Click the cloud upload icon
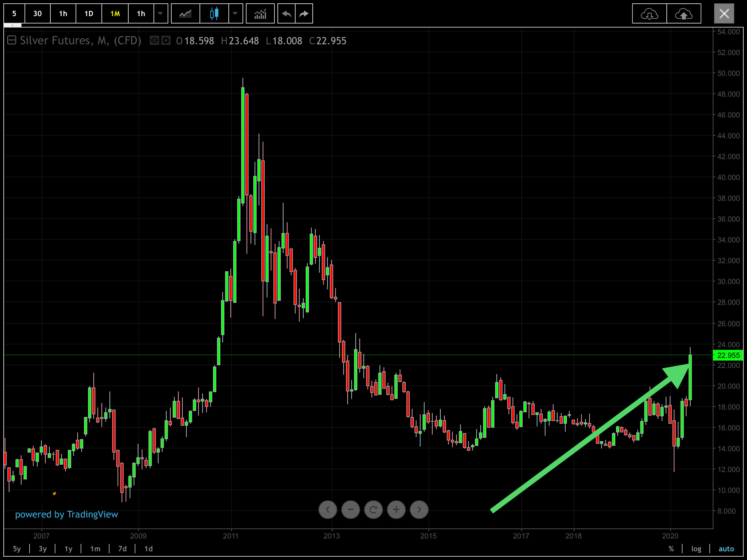747x560 pixels. click(x=684, y=14)
